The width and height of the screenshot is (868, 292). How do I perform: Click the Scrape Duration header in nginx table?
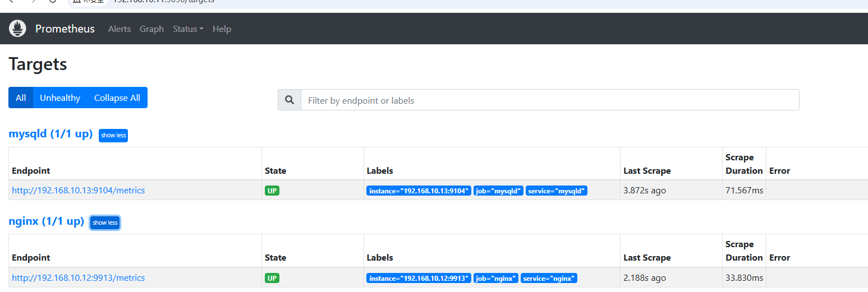744,251
